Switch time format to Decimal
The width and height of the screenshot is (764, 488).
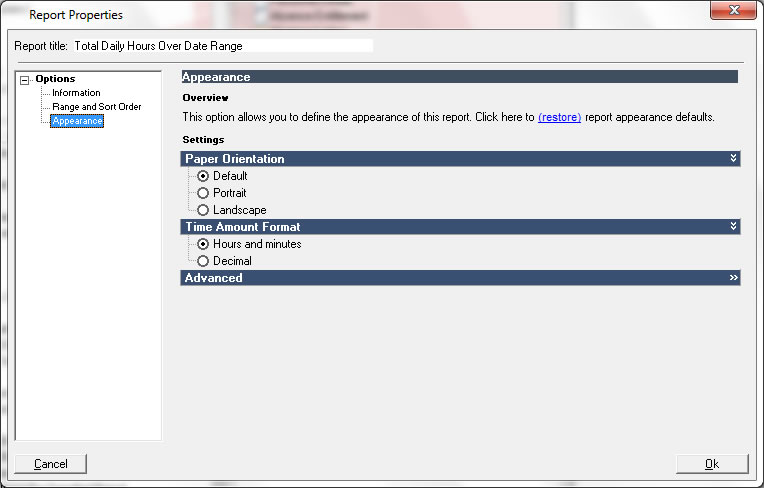203,261
